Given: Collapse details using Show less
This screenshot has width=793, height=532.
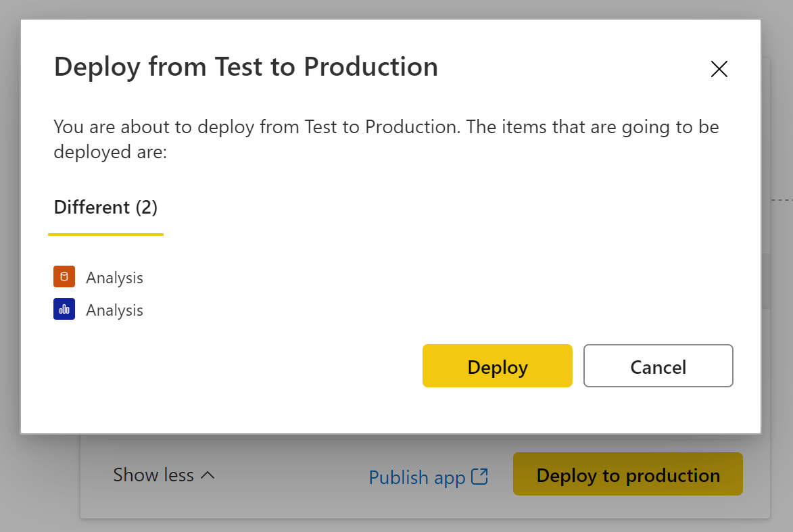Looking at the screenshot, I should pos(153,475).
